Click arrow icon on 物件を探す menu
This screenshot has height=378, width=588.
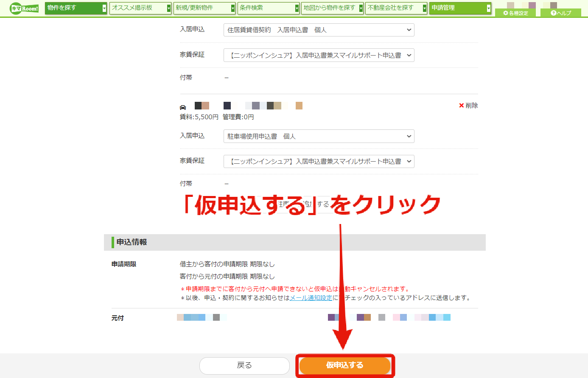[104, 8]
